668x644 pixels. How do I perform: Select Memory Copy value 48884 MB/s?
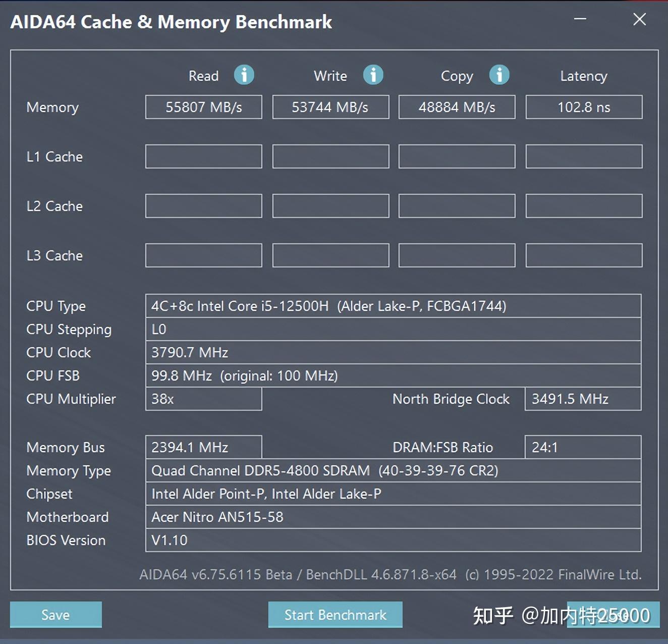coord(457,107)
